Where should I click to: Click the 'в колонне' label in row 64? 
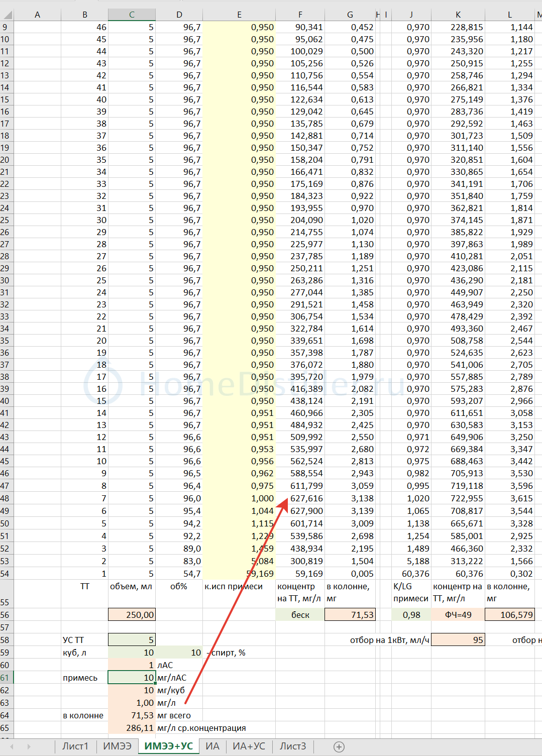coord(84,715)
